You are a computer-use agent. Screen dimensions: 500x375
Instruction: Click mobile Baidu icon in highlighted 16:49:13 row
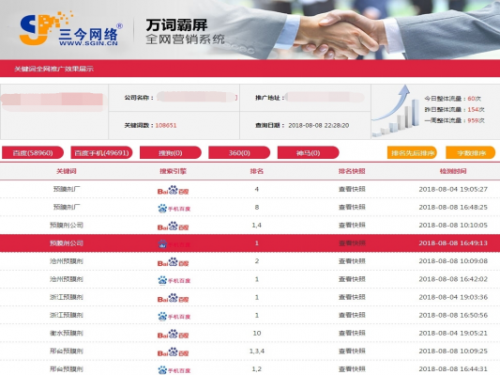[x=174, y=244]
